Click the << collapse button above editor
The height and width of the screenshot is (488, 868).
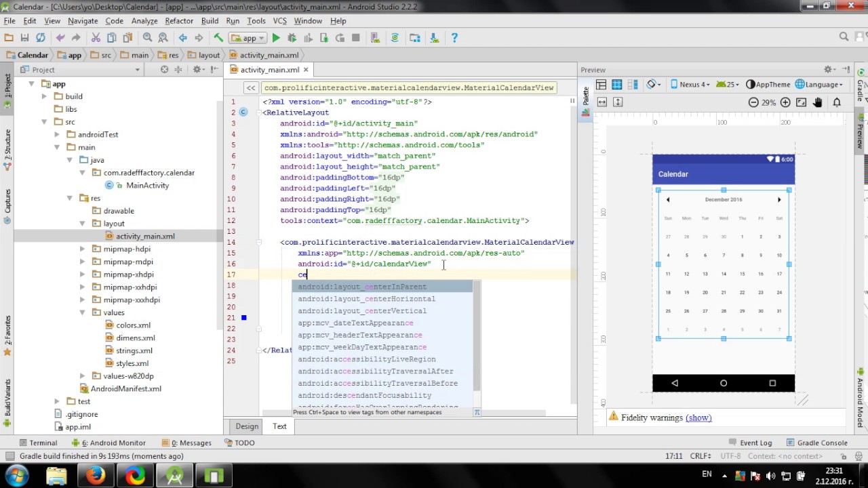(x=251, y=87)
